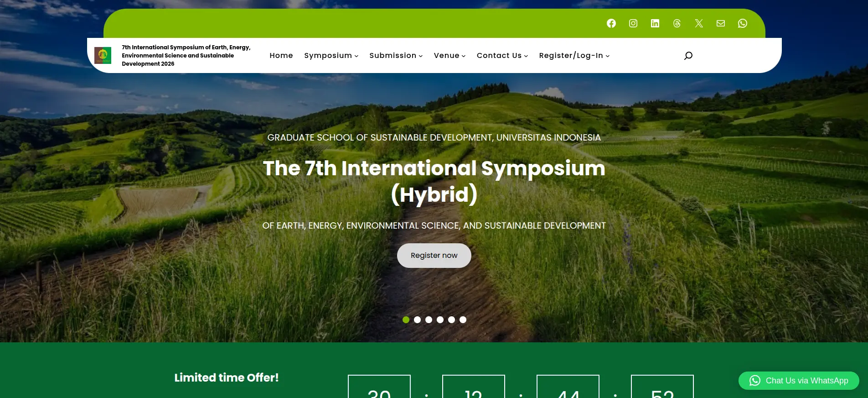
Task: Open the Instagram social icon
Action: tap(633, 23)
